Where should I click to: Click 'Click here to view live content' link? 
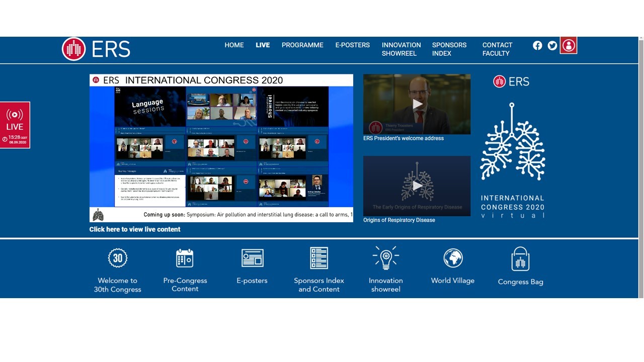(135, 229)
